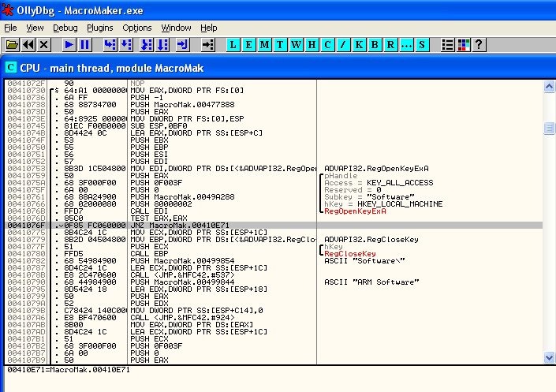The height and width of the screenshot is (392, 556).
Task: Show Threads with T button
Action: (x=280, y=45)
